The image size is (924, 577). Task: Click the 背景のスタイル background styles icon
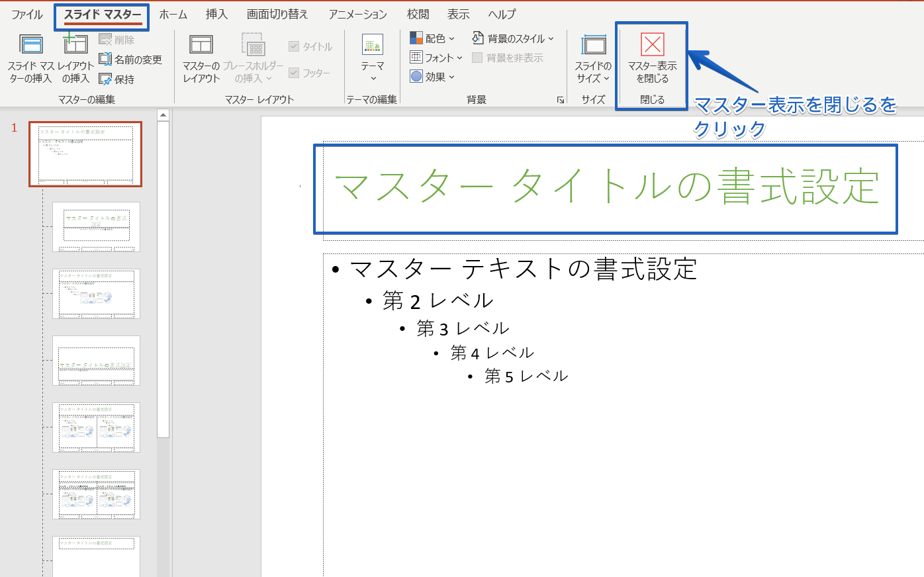[x=478, y=38]
